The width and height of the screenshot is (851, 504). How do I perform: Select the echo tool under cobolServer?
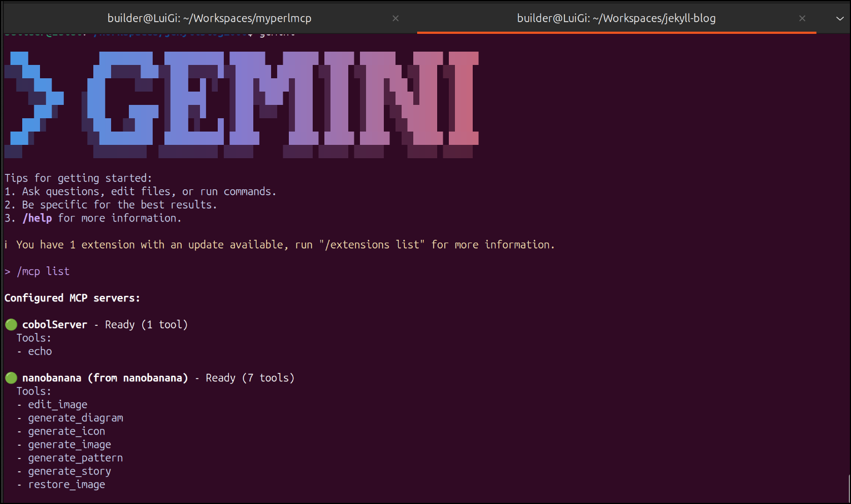point(40,351)
